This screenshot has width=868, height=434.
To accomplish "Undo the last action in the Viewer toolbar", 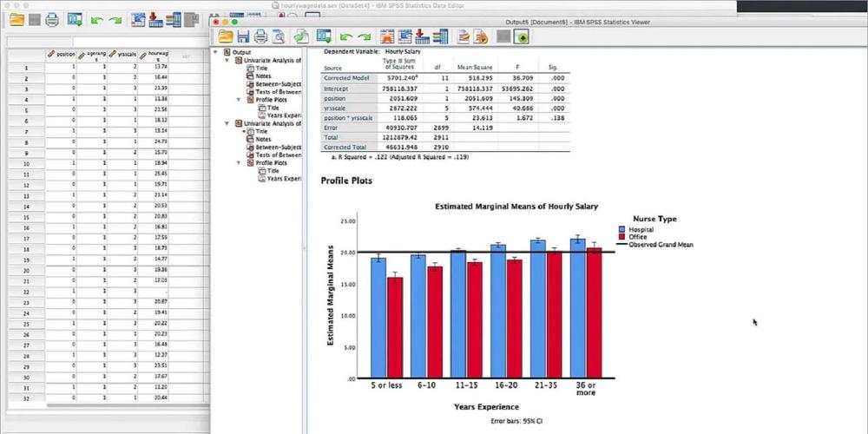I will (345, 37).
